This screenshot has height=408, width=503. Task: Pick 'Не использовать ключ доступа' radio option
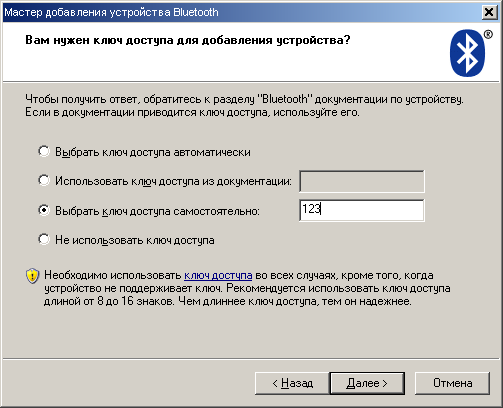(44, 239)
